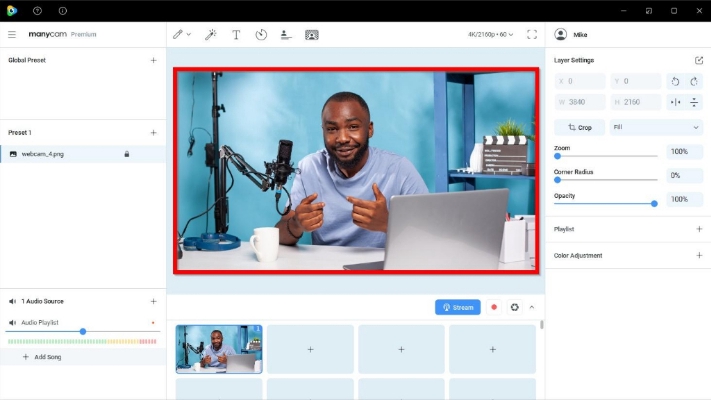711x400 pixels.
Task: Open the timer tool
Action: point(261,34)
